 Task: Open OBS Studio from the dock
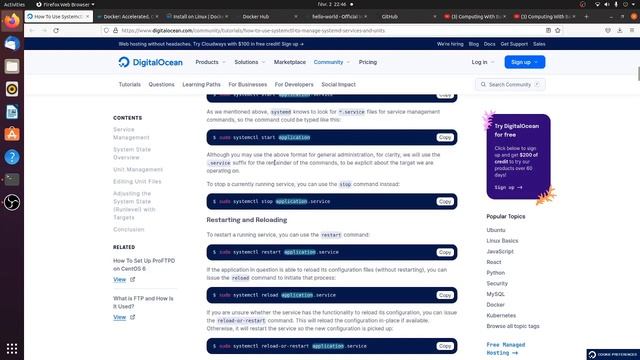[x=12, y=202]
